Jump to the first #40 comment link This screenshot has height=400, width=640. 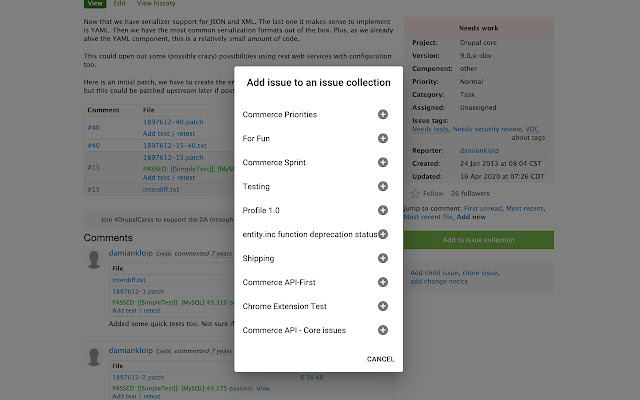tap(93, 128)
